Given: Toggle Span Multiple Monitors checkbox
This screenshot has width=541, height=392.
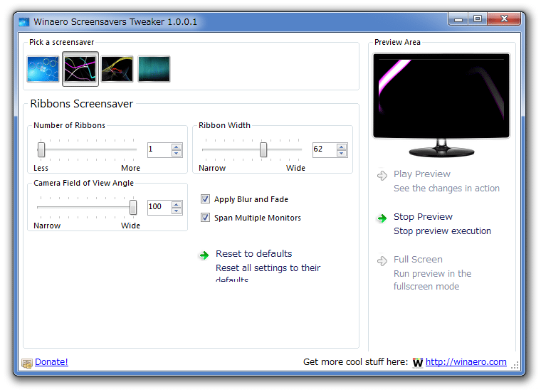Looking at the screenshot, I should (205, 218).
